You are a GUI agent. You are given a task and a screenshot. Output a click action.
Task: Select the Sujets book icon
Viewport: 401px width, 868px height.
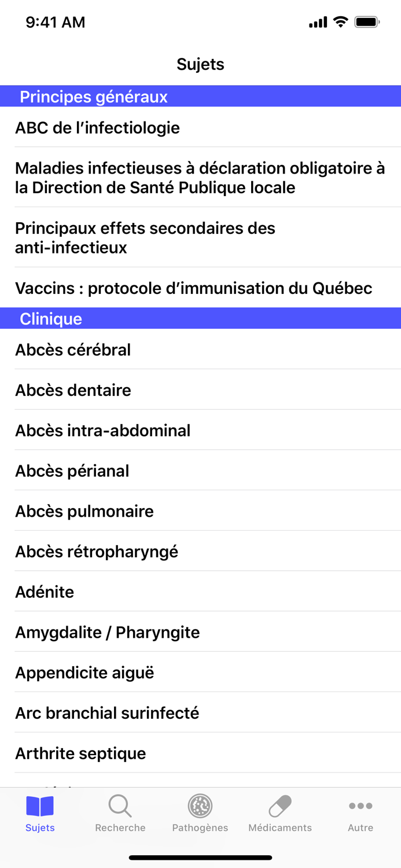[39, 806]
